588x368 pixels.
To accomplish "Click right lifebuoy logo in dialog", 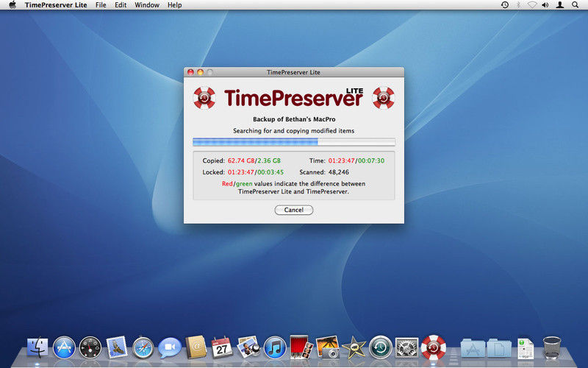I will [x=383, y=98].
